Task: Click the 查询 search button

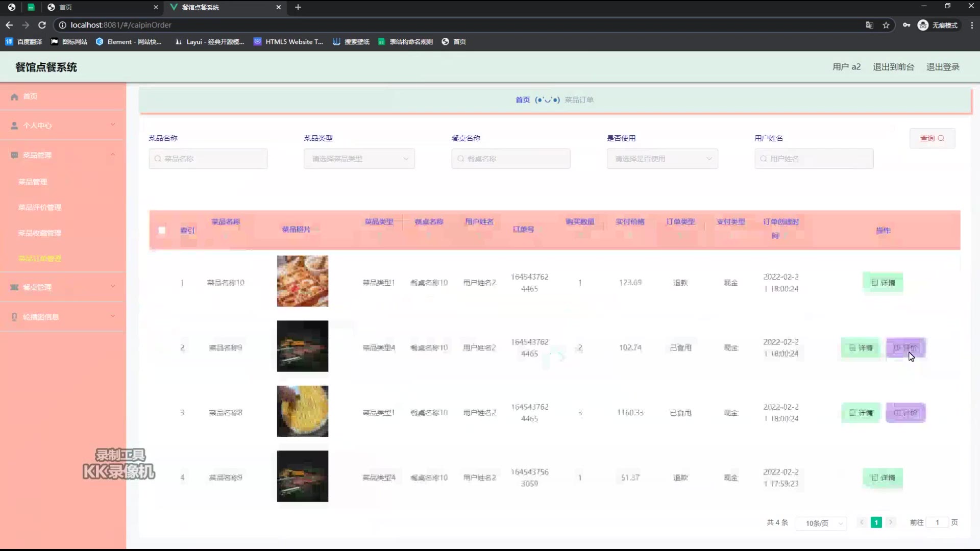Action: pyautogui.click(x=932, y=138)
